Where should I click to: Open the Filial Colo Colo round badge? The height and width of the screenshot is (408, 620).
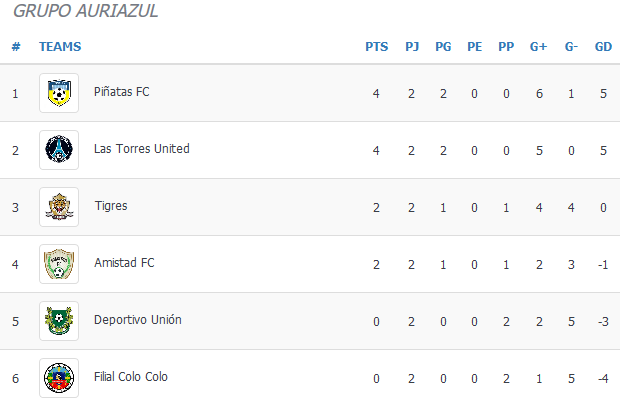click(x=59, y=378)
